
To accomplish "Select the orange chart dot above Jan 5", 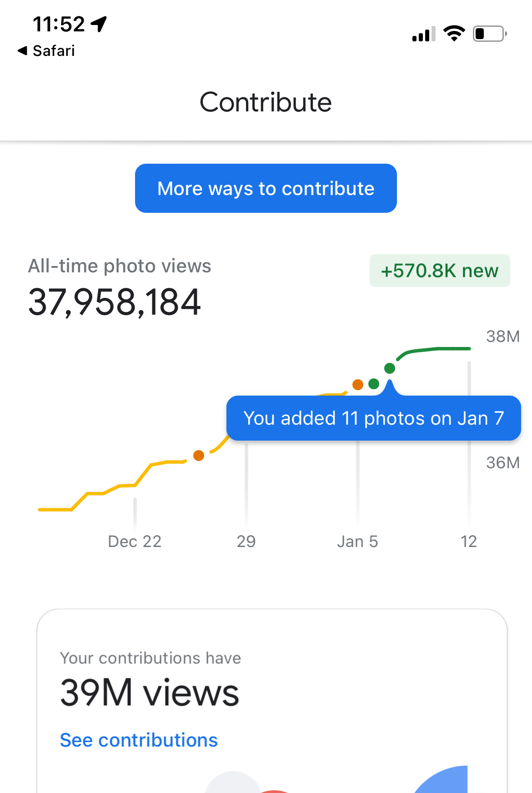I will click(358, 385).
